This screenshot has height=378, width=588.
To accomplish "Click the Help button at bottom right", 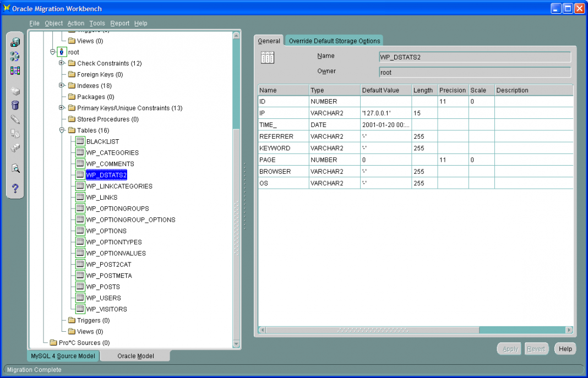I will point(565,348).
